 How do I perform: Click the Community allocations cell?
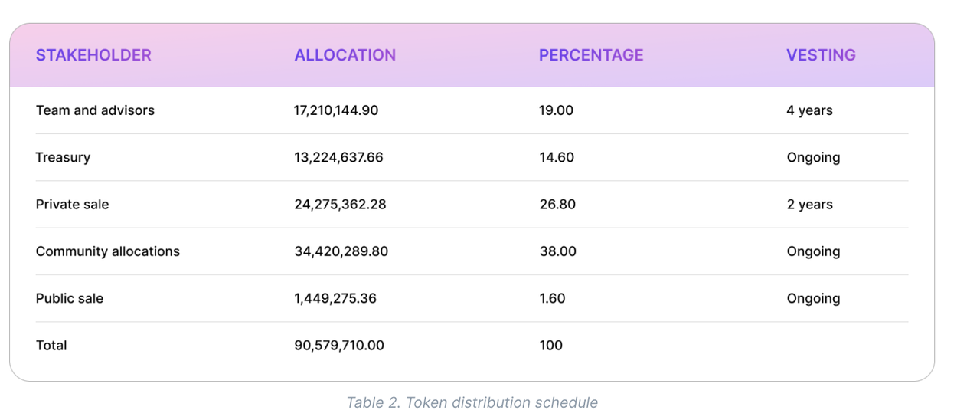pyautogui.click(x=107, y=251)
